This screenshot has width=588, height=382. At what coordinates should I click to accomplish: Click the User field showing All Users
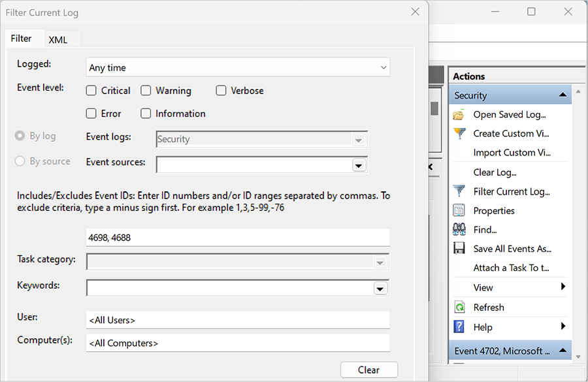pyautogui.click(x=238, y=320)
